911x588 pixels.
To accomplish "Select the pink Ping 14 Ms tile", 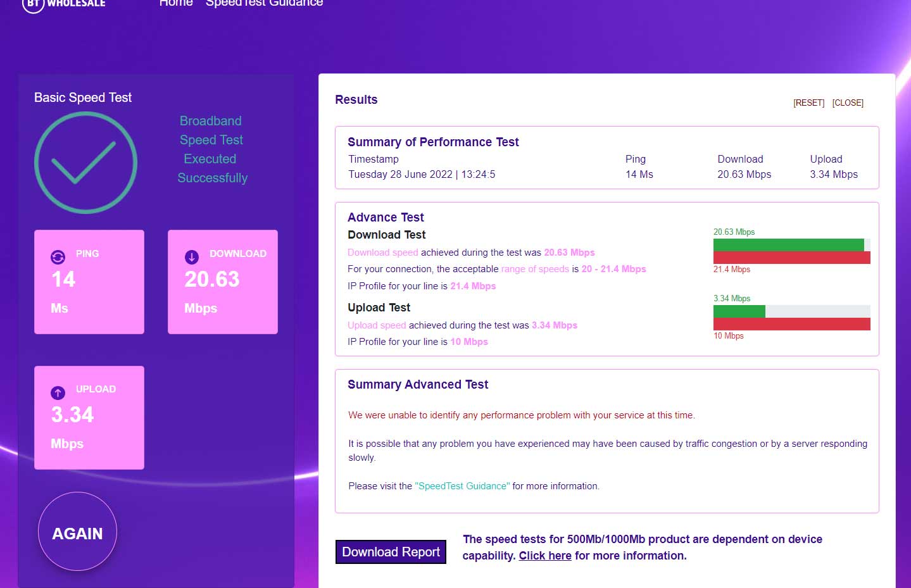I will (89, 282).
